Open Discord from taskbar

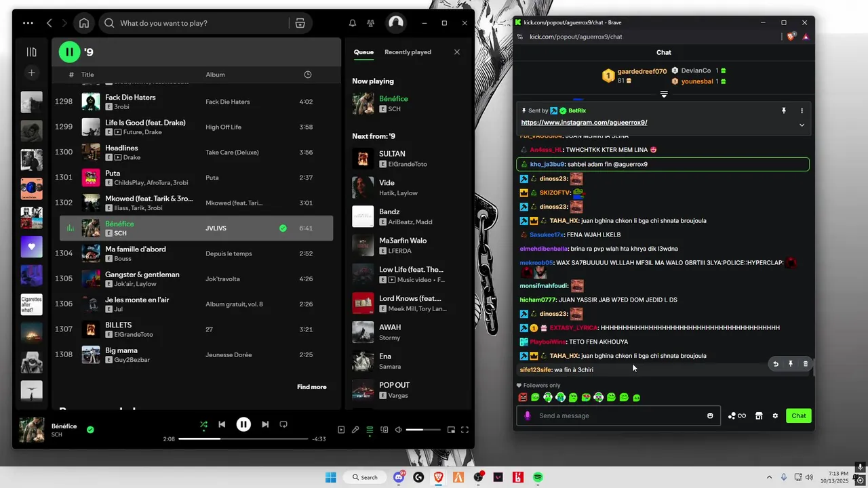pyautogui.click(x=399, y=477)
